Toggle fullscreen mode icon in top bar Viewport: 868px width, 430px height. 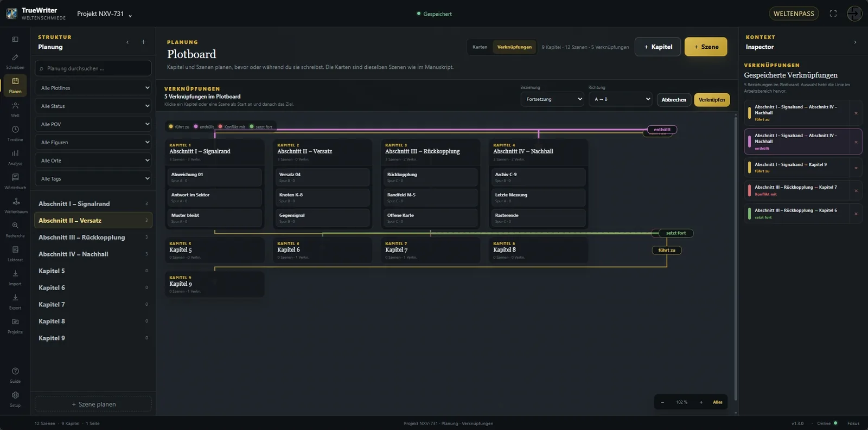point(833,14)
